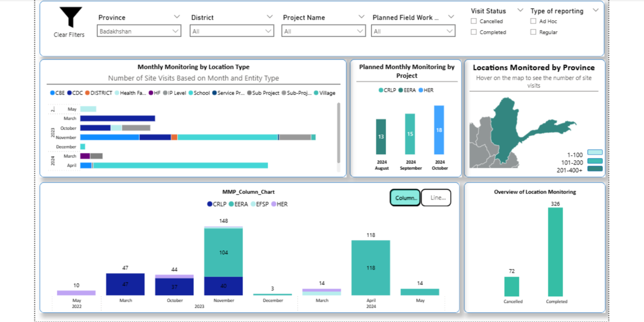
Task: Click the November horizontal bar's School segment
Action: 228,137
